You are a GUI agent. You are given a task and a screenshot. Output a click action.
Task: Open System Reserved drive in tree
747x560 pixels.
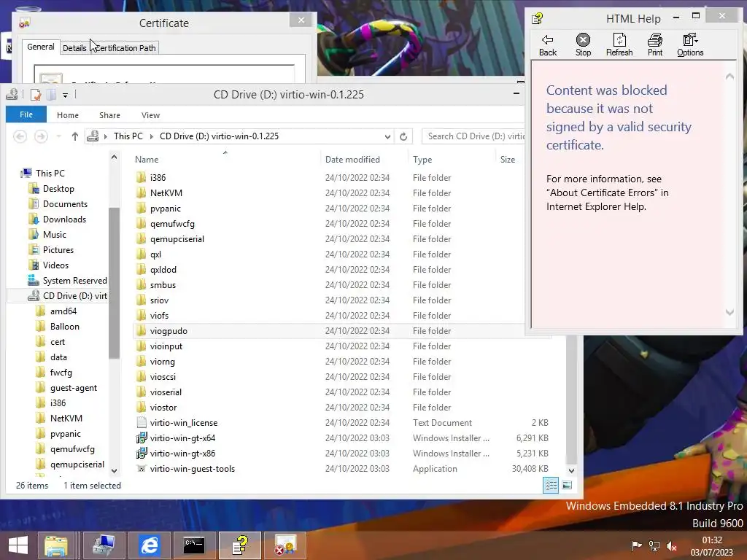pos(74,281)
